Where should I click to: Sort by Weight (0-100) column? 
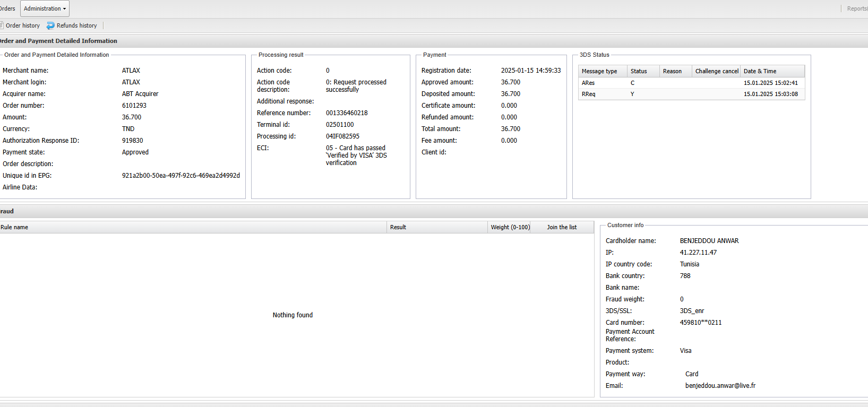(510, 227)
